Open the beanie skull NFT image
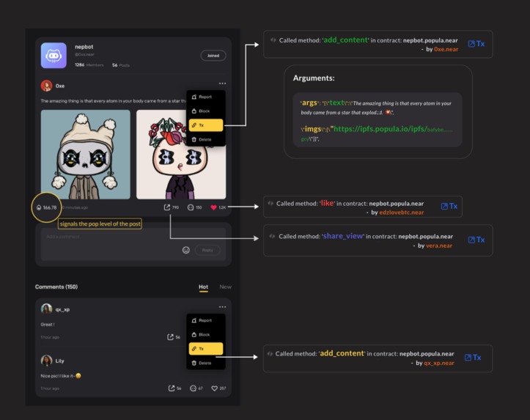Viewport: 530px width, 420px height. [x=86, y=155]
